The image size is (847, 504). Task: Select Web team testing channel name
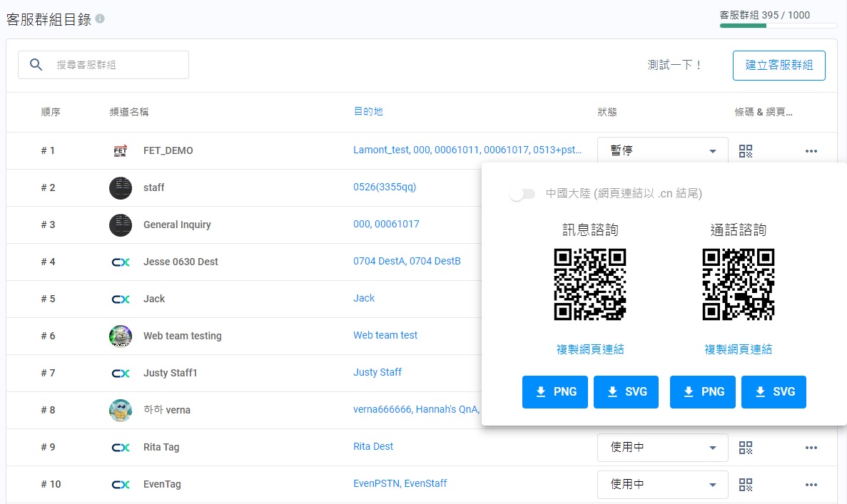(x=183, y=336)
